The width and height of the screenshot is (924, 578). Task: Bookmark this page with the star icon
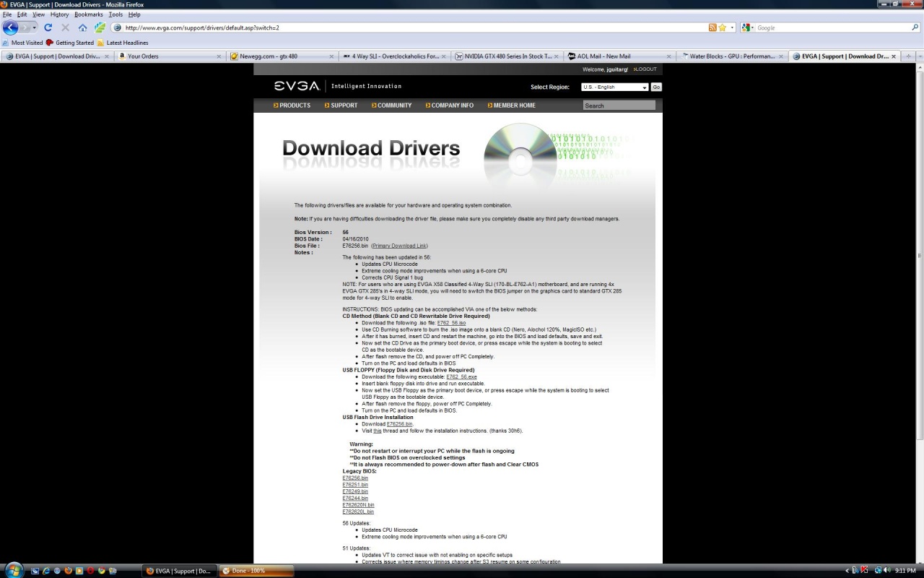(722, 27)
